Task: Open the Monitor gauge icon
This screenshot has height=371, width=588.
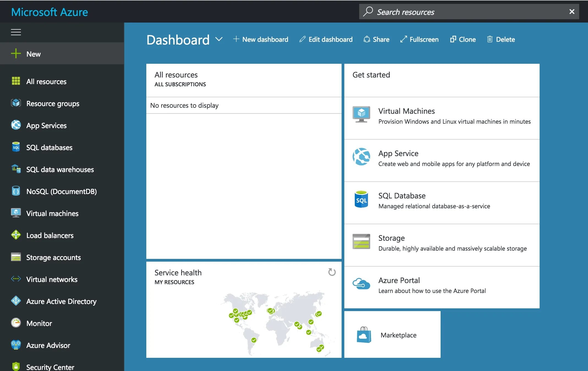Action: (x=16, y=323)
